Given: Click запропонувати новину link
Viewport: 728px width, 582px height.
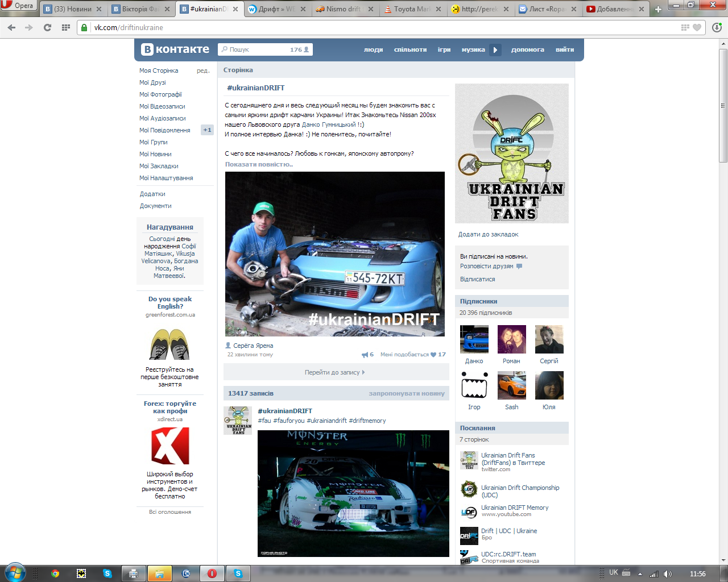Looking at the screenshot, I should pos(407,393).
